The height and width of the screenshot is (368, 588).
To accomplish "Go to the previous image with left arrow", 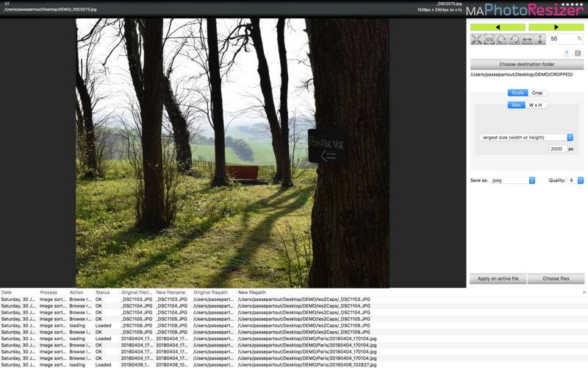I will 498,27.
